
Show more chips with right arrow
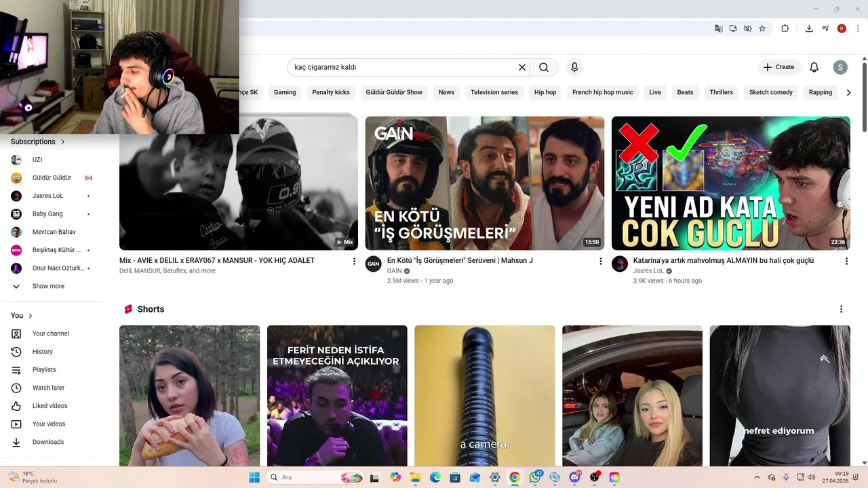(x=848, y=92)
